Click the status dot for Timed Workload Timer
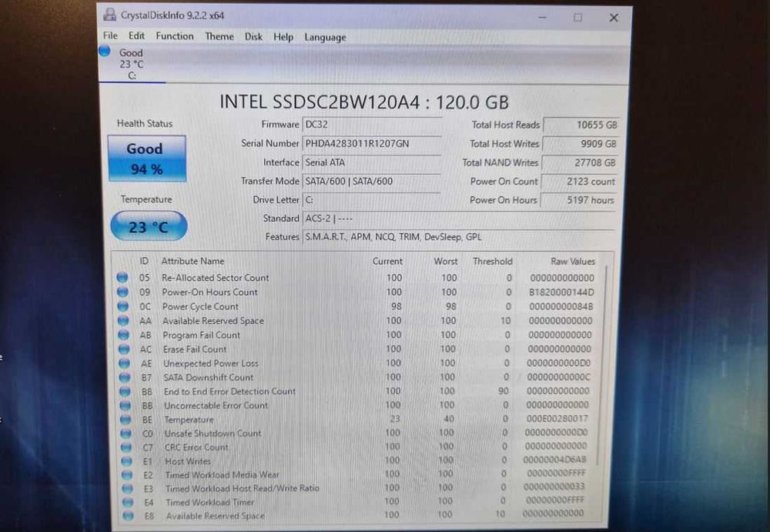 (x=128, y=502)
